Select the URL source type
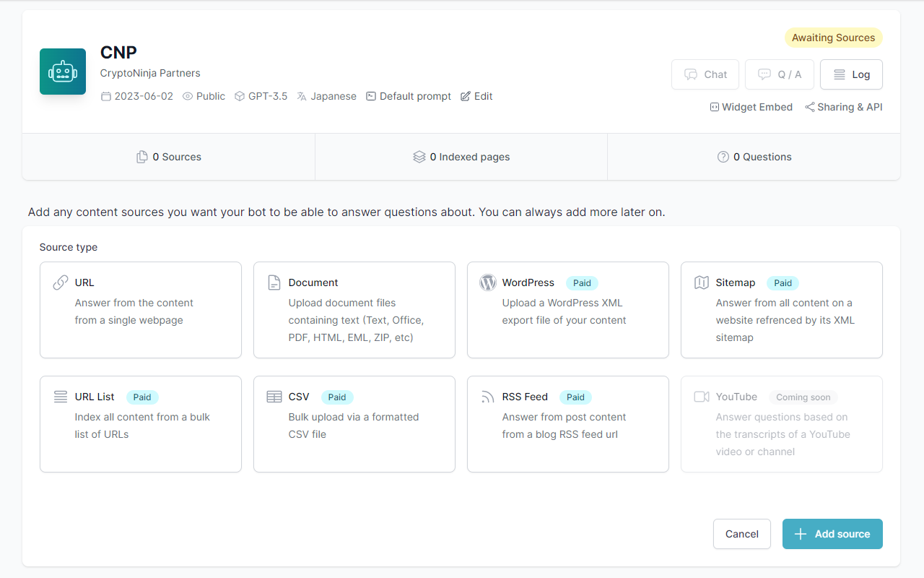The height and width of the screenshot is (578, 924). pyautogui.click(x=141, y=310)
